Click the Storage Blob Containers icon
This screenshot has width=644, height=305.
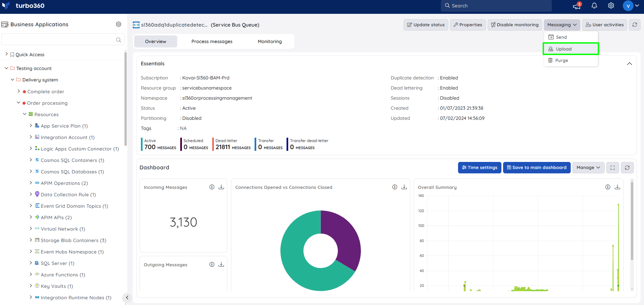pos(37,240)
